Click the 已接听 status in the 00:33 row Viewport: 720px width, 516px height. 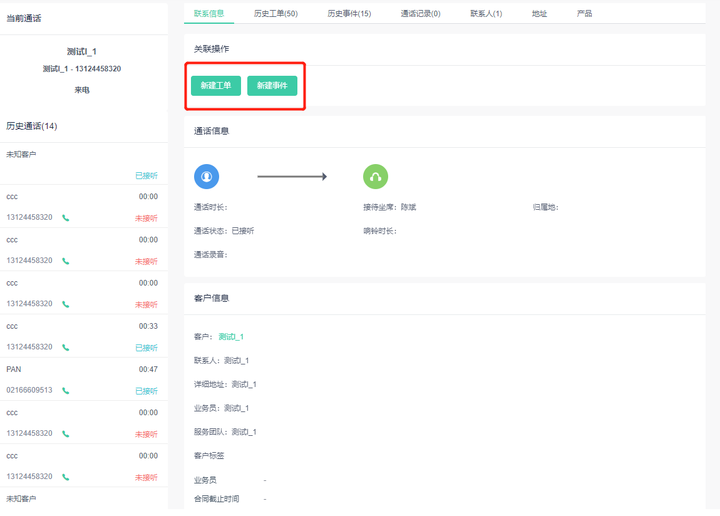(146, 348)
